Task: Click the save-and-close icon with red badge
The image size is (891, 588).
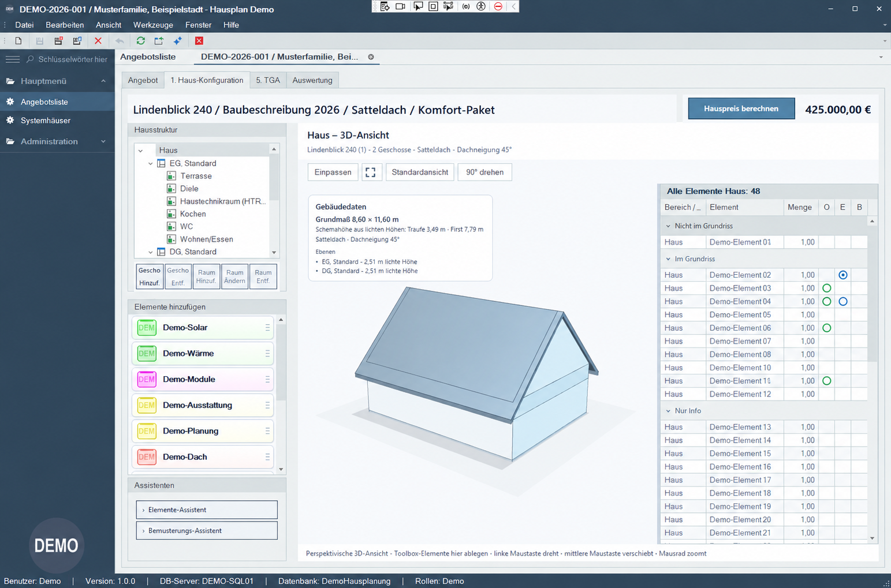Action: pos(58,41)
